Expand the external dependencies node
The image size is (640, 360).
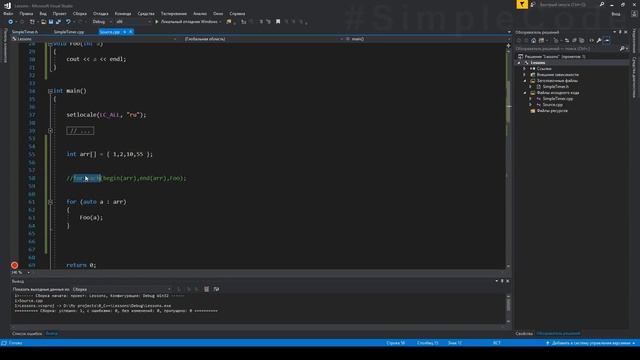[525, 75]
